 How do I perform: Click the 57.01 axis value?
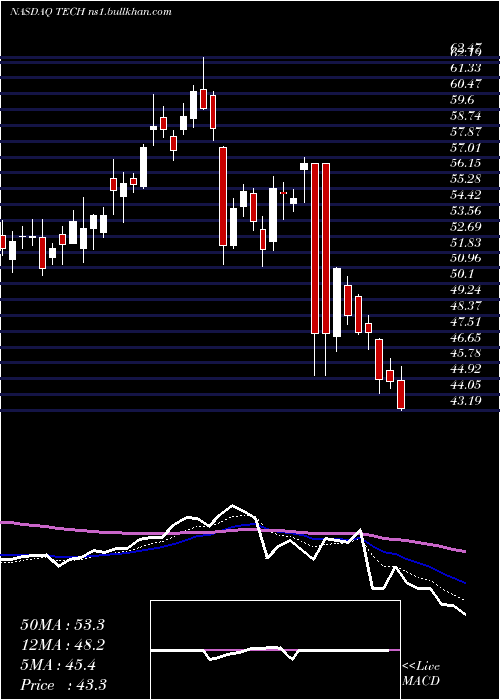coord(466,147)
